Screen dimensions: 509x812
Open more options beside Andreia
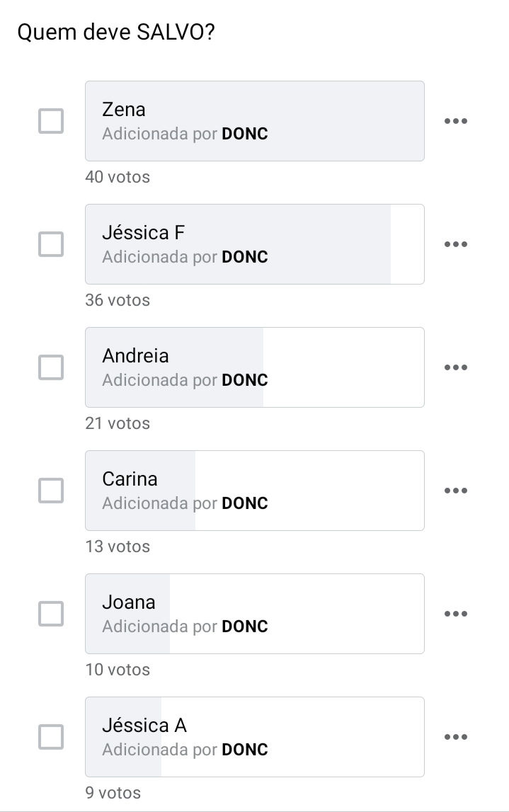455,367
